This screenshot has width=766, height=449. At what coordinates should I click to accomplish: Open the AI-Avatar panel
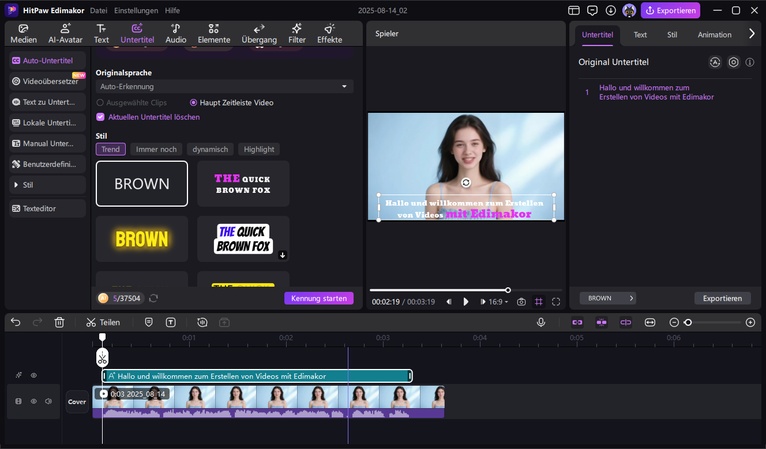point(65,34)
